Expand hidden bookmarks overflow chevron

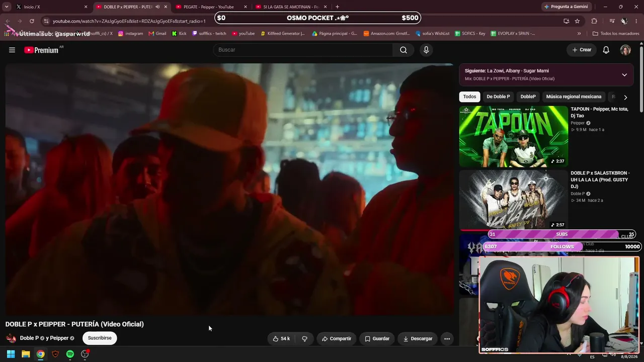[579, 34]
